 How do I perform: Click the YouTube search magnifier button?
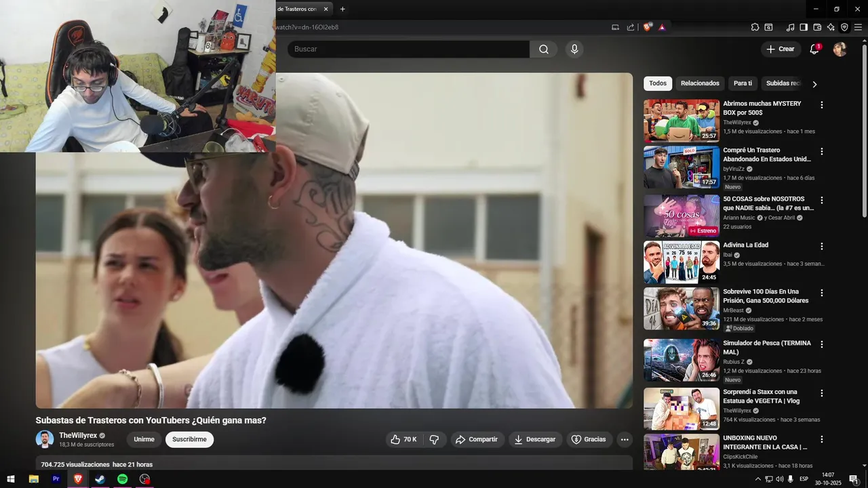[544, 49]
